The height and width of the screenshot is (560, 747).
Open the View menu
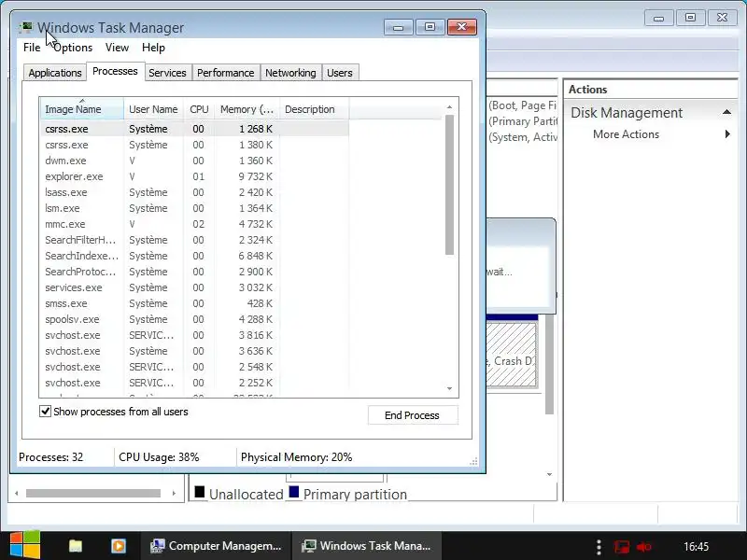coord(118,48)
